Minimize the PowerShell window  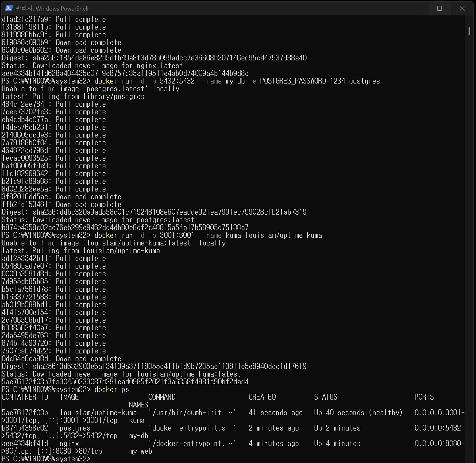click(417, 8)
